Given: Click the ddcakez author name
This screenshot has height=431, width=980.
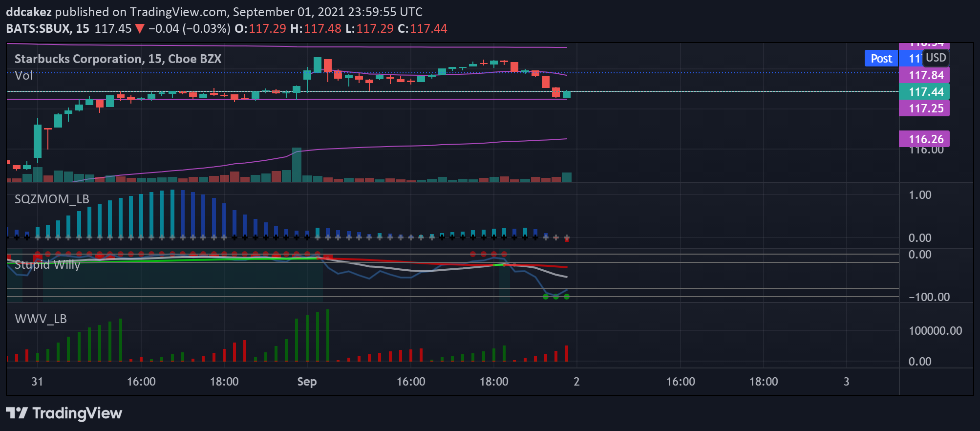Looking at the screenshot, I should pos(29,12).
